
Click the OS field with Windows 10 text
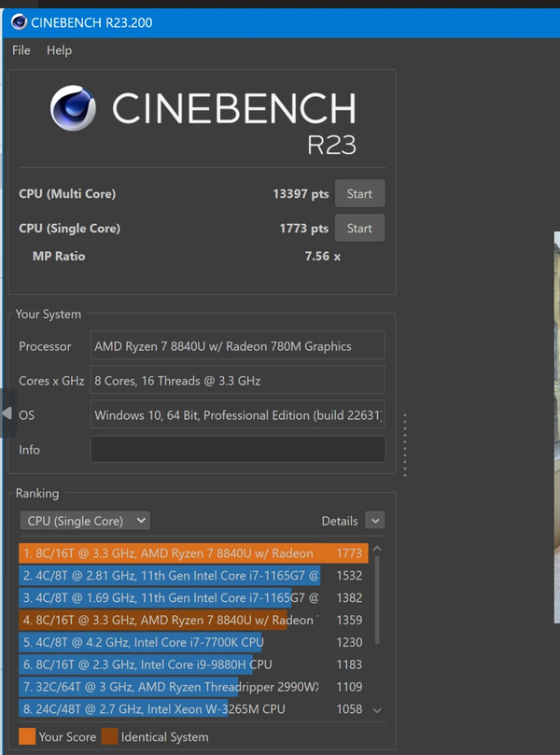[237, 415]
